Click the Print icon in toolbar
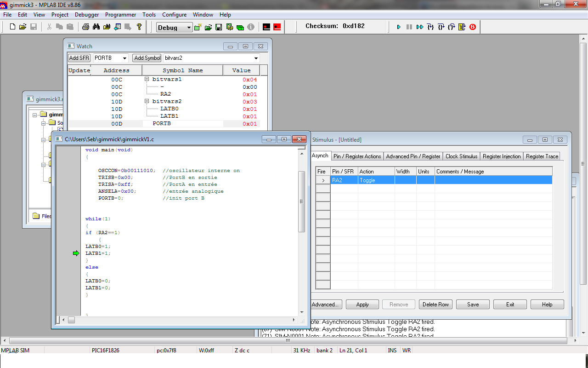 [x=85, y=27]
